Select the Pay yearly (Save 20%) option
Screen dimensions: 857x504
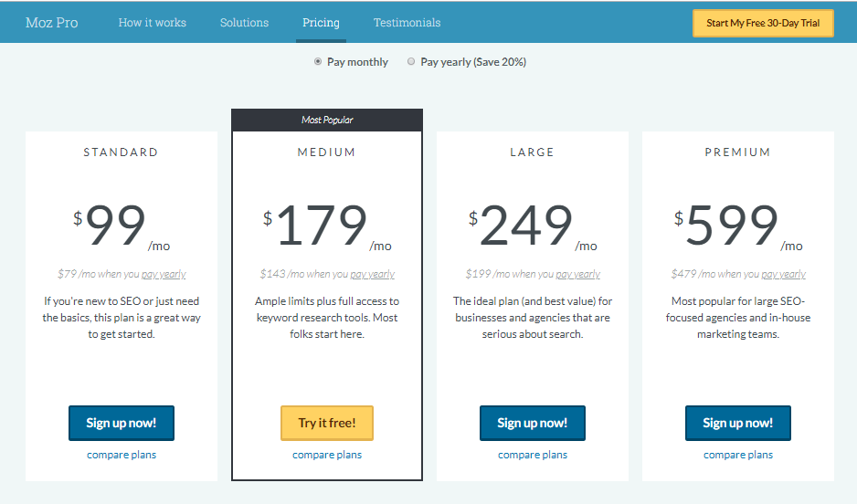tap(411, 62)
